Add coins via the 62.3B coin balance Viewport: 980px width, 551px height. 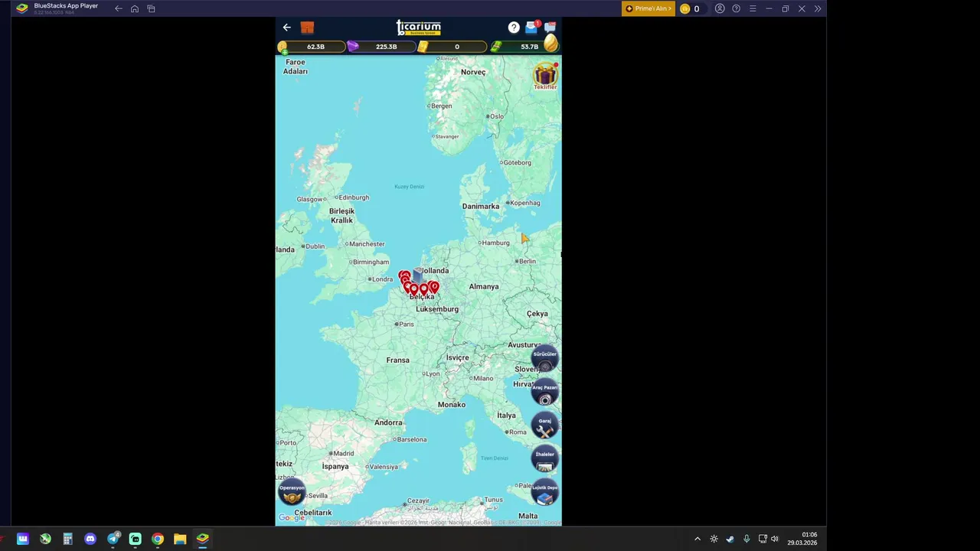313,47
